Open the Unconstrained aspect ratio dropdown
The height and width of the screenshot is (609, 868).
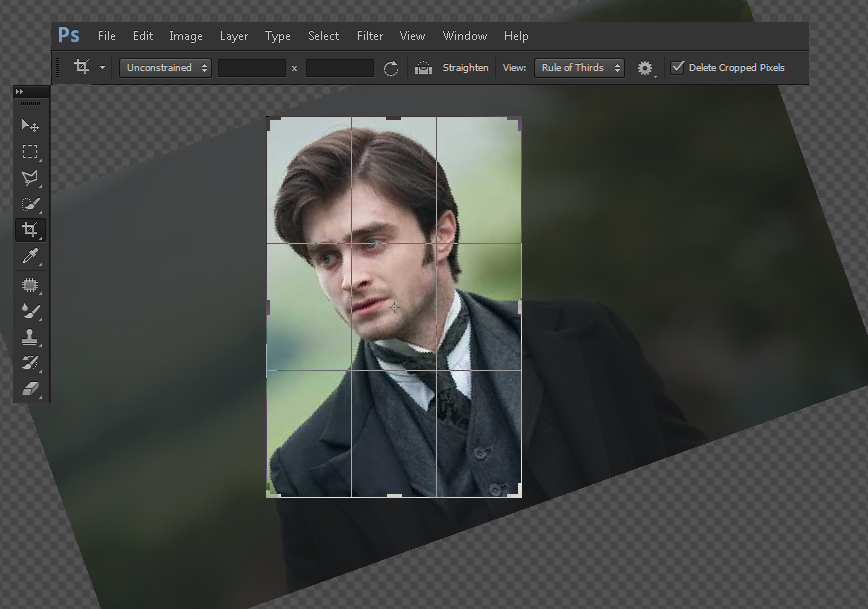click(165, 68)
